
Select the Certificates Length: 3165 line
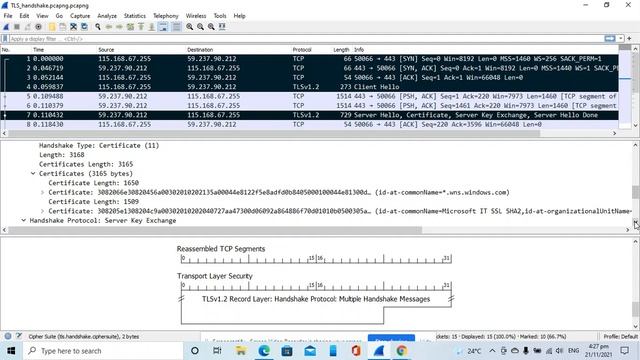coord(86,164)
